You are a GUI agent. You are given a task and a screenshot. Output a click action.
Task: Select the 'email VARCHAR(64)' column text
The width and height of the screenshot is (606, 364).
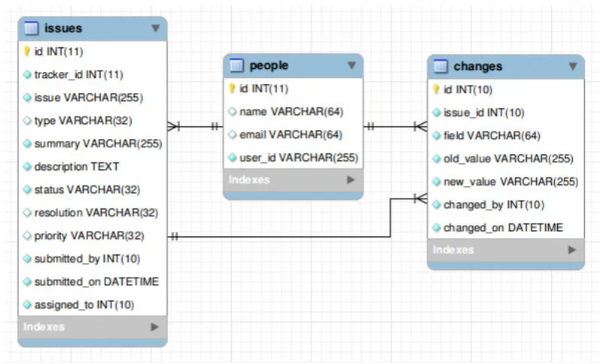(x=291, y=135)
